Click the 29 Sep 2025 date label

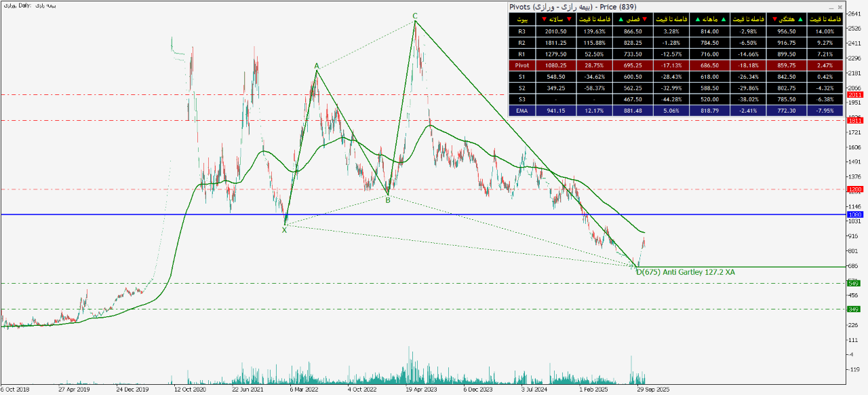tap(653, 390)
